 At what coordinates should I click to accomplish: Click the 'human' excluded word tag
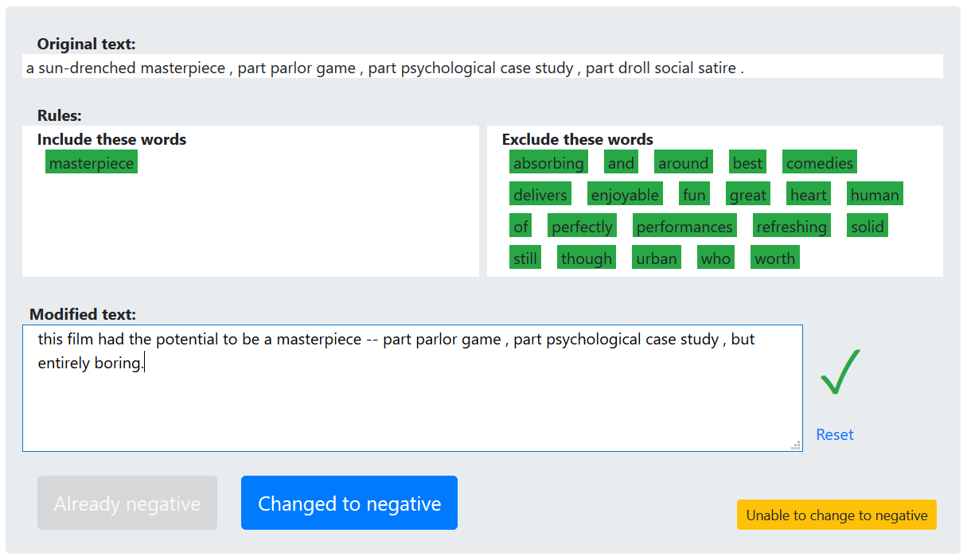875,194
